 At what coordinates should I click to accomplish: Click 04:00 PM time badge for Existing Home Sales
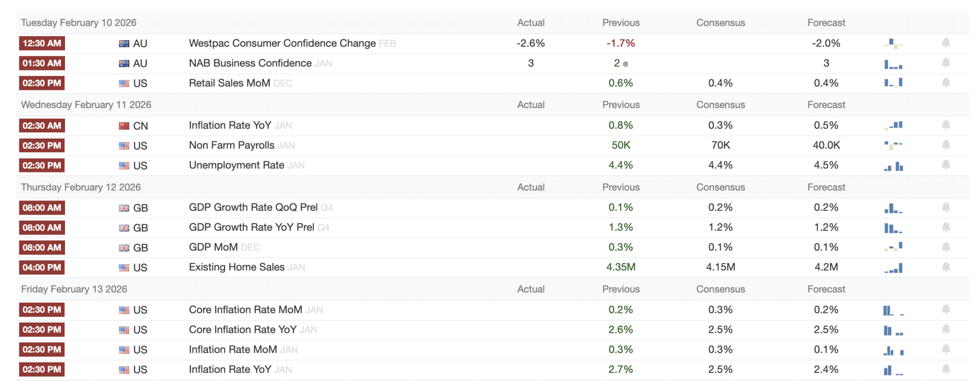pyautogui.click(x=42, y=267)
